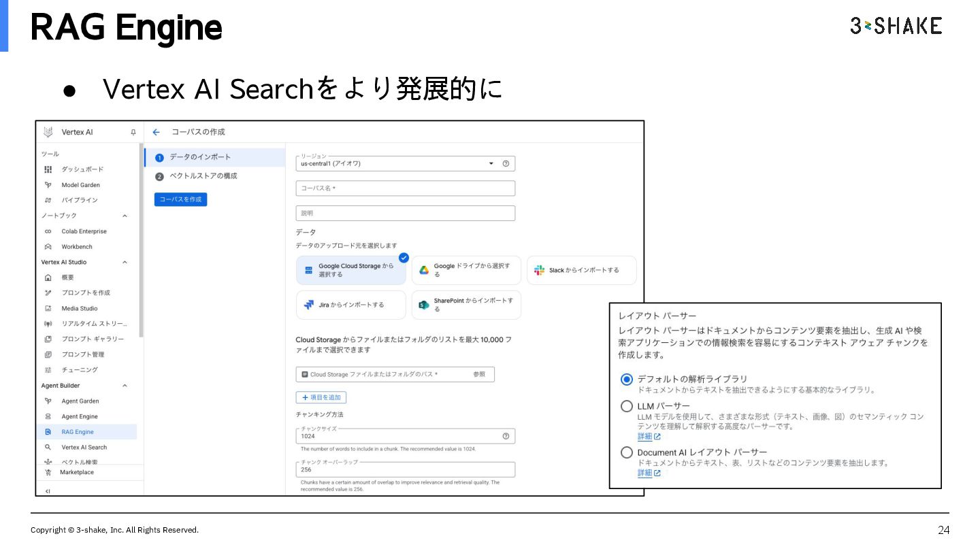
Task: Click the プロンプト管理 icon
Action: (48, 354)
